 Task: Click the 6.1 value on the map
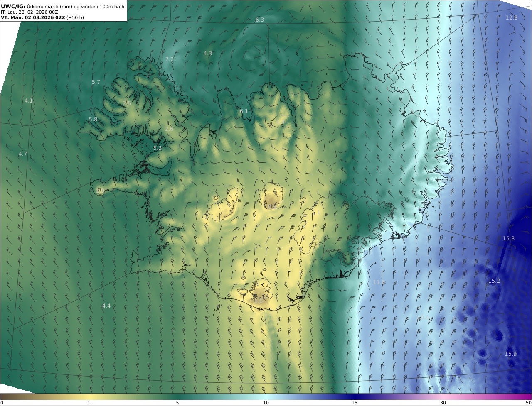244,111
